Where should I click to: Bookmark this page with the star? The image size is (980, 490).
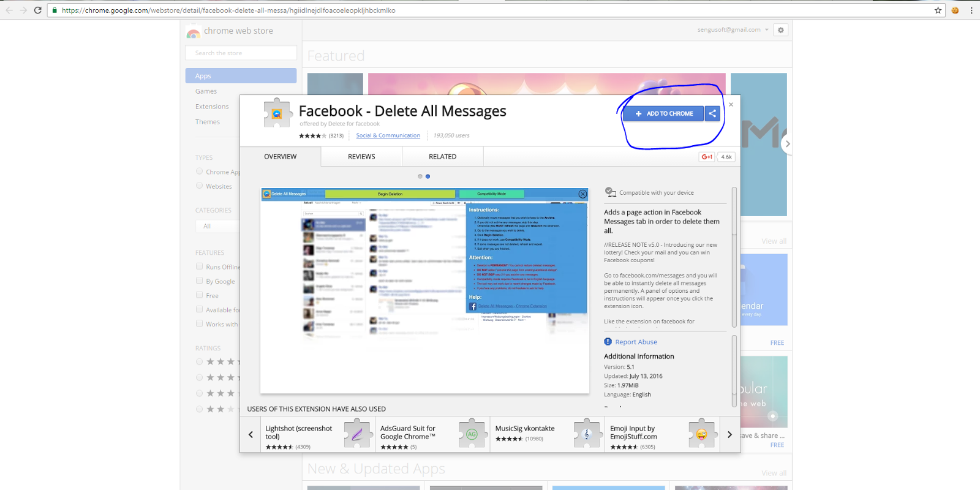938,10
